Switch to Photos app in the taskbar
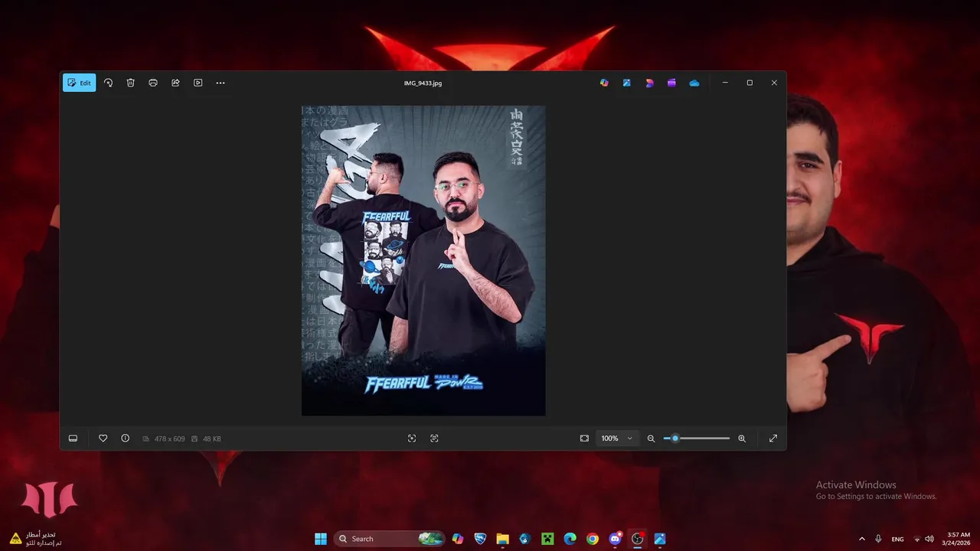980x551 pixels. coord(660,539)
